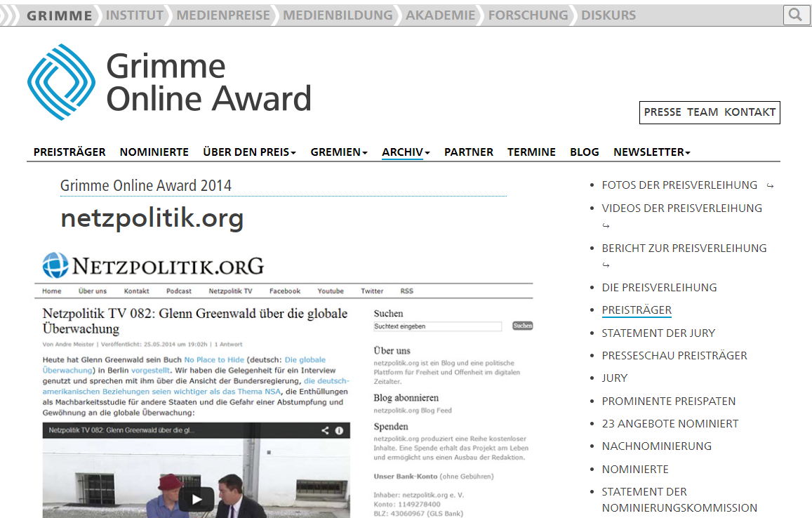Switch to the Forschung top tab
The width and height of the screenshot is (812, 518).
click(528, 15)
